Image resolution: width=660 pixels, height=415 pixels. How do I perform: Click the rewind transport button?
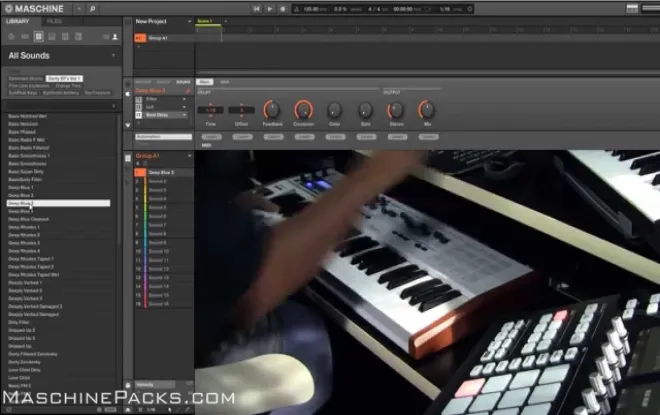click(x=256, y=9)
